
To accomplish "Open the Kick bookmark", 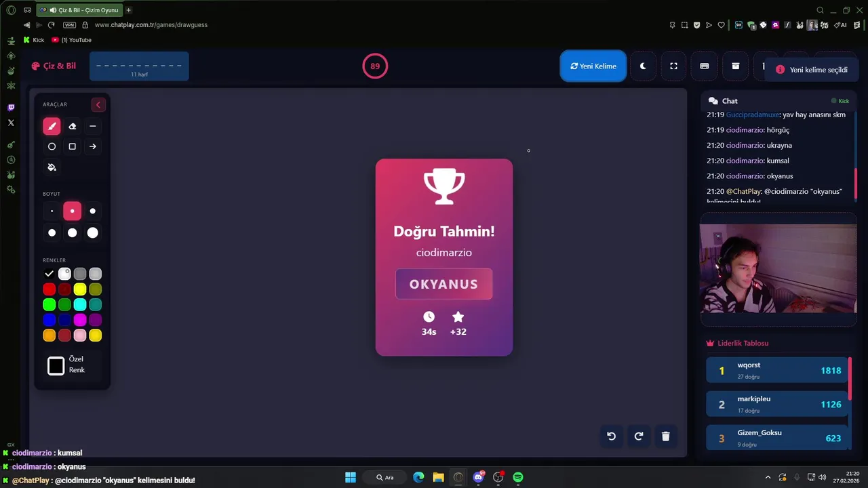I will point(34,40).
